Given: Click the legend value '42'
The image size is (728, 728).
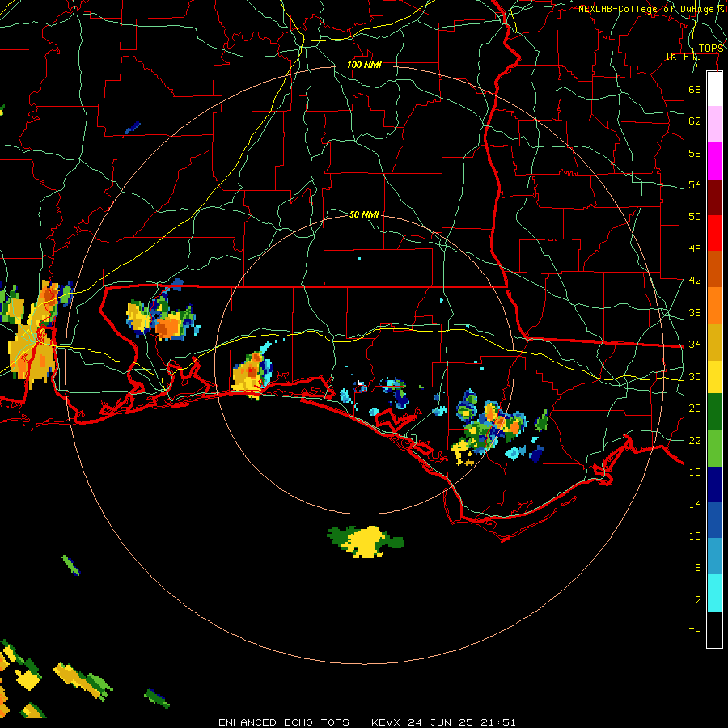Looking at the screenshot, I should pyautogui.click(x=695, y=281).
